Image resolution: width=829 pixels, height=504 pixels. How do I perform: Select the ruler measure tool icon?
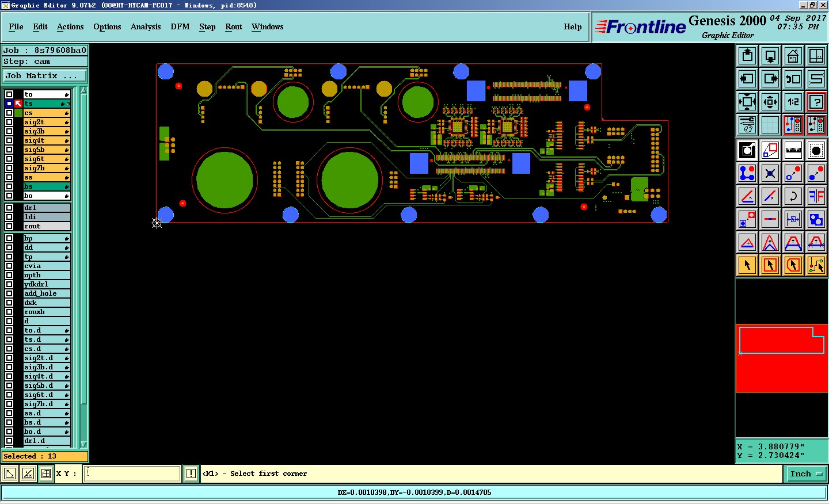pyautogui.click(x=793, y=150)
